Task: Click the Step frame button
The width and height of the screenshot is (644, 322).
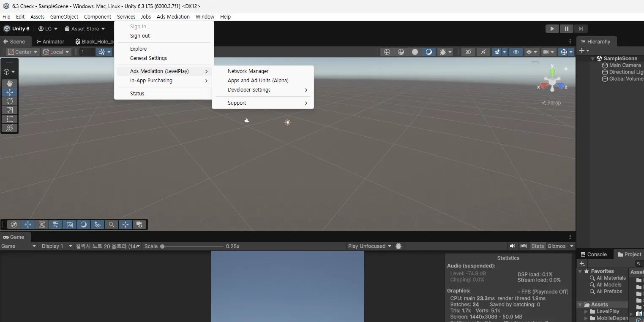Action: (x=581, y=29)
